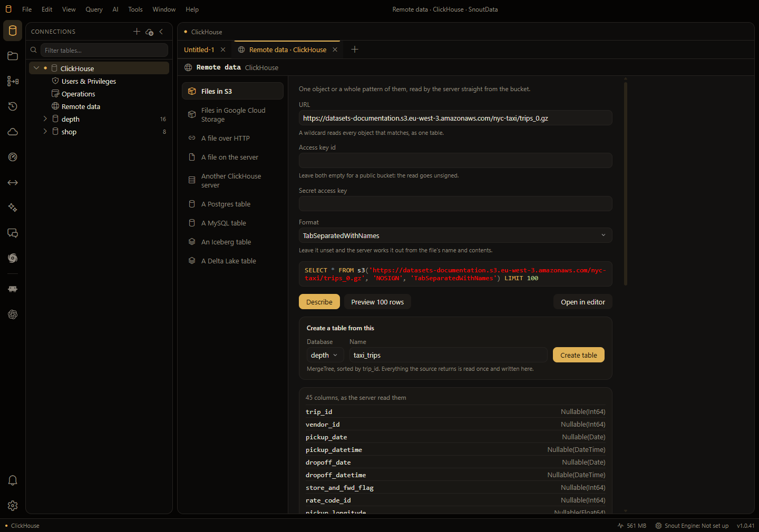Click the Open in editor button
The height and width of the screenshot is (532, 759).
pos(583,302)
